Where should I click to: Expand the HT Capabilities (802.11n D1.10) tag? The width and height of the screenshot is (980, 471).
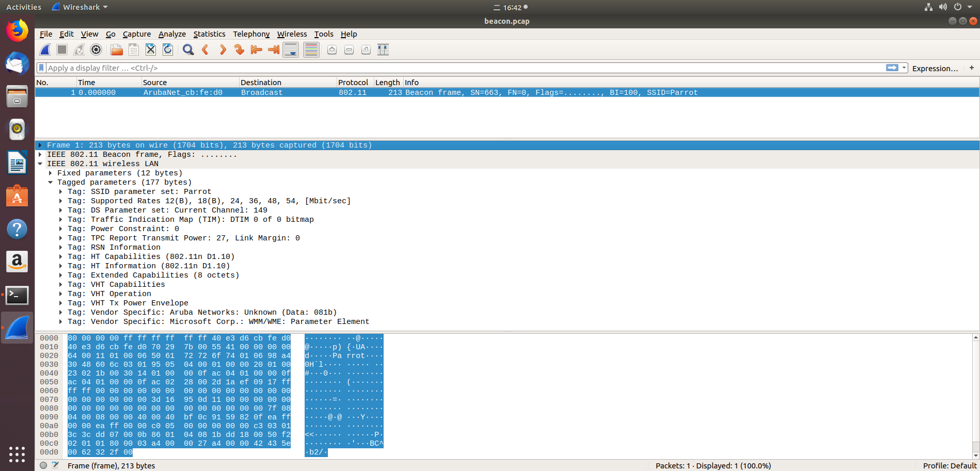[61, 257]
